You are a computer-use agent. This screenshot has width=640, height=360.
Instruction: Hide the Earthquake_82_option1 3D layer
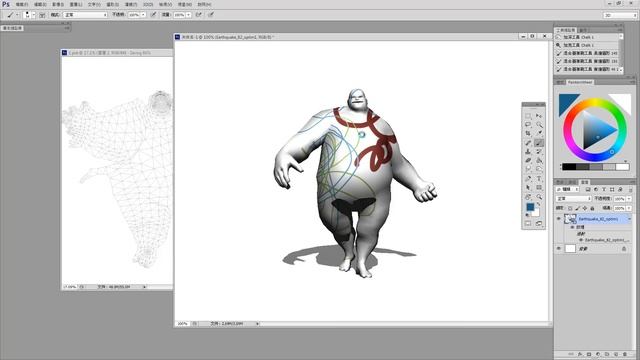[x=558, y=218]
